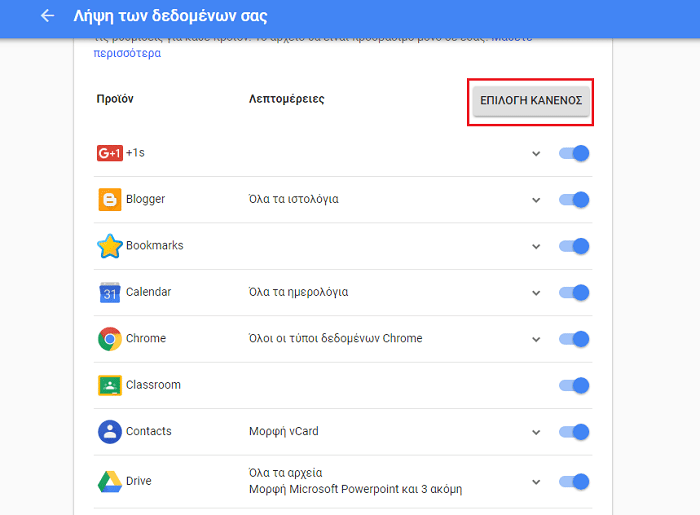Click the Bookmarks product name
The image size is (700, 515).
[x=154, y=245]
